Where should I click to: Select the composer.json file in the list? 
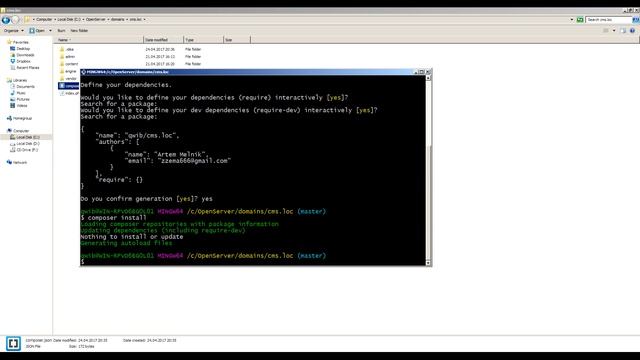(69, 86)
